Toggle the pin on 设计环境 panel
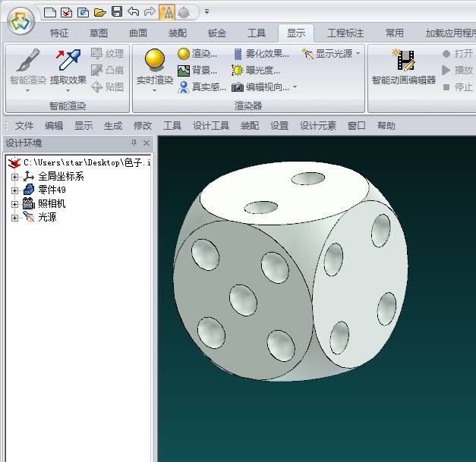This screenshot has width=476, height=462. (134, 143)
